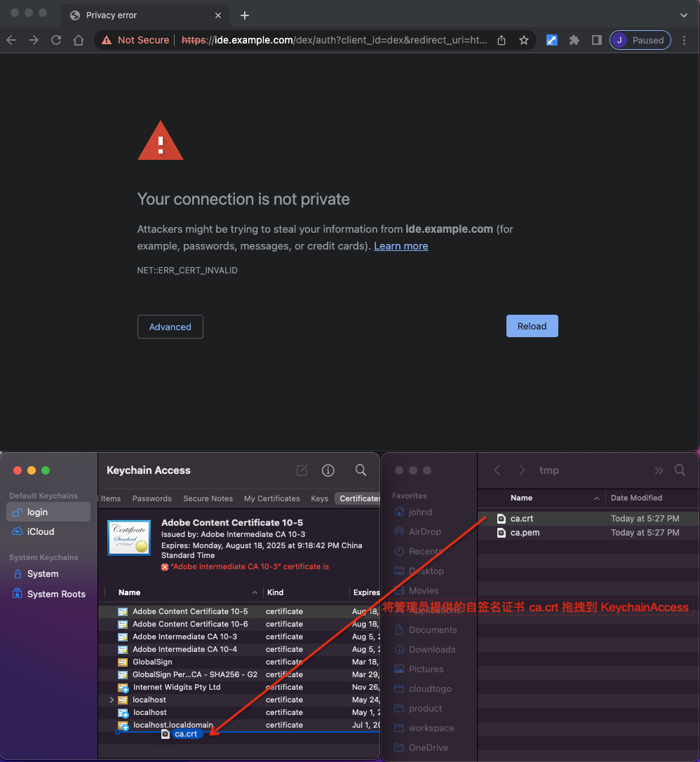Image resolution: width=700 pixels, height=762 pixels.
Task: Open the Chrome extensions puzzle icon
Action: (x=574, y=40)
